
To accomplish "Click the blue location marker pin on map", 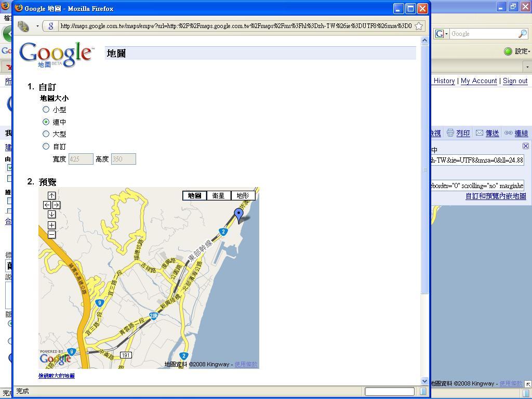I will [x=239, y=216].
